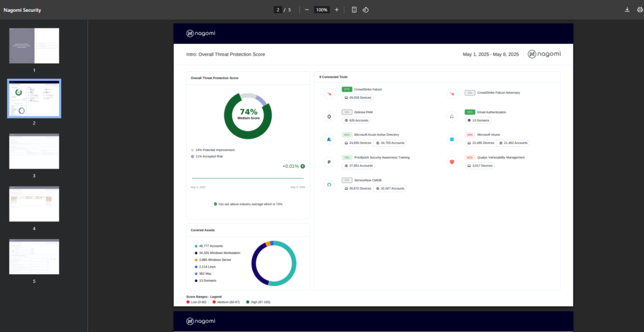Click the zoom out minus button
The width and height of the screenshot is (644, 332).
[307, 10]
